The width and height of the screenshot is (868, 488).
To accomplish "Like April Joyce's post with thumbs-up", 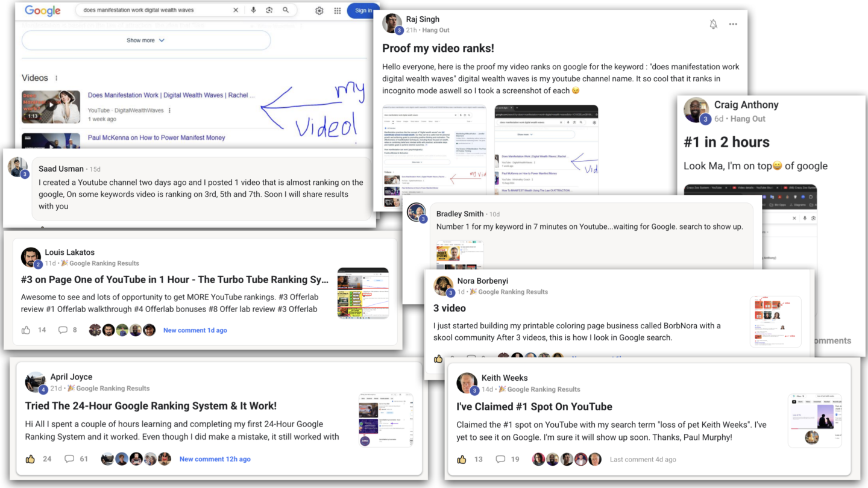I will [x=30, y=459].
